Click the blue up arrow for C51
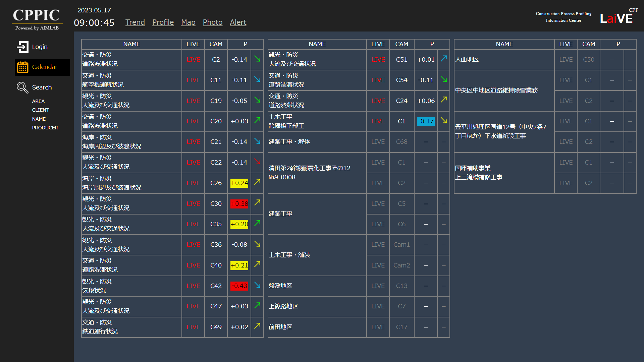This screenshot has height=362, width=644. coord(444,59)
